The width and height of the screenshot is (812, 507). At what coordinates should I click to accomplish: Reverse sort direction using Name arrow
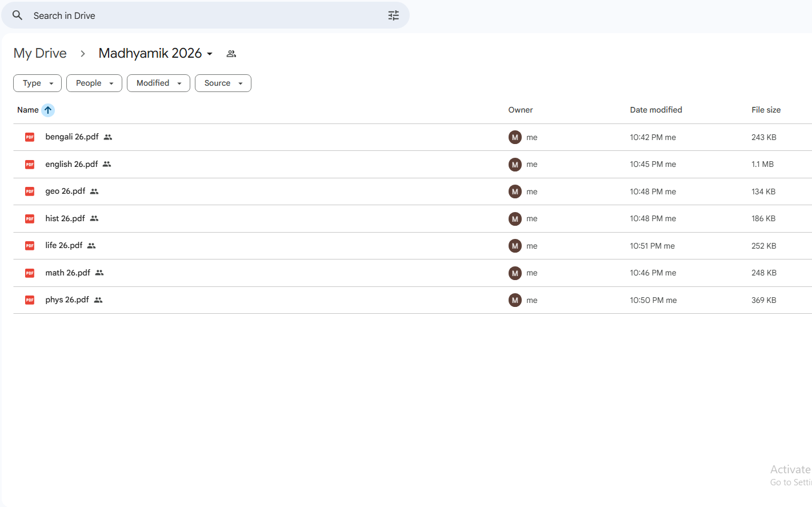[48, 110]
